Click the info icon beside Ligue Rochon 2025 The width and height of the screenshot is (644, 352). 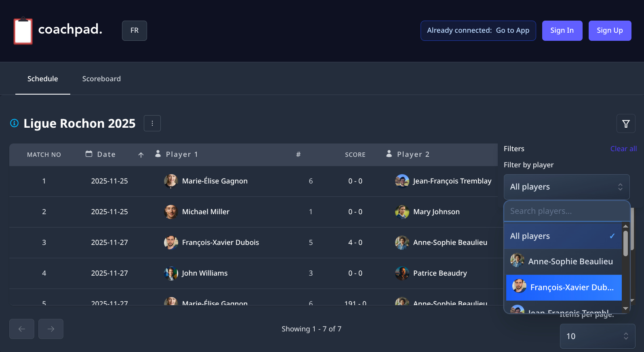14,123
